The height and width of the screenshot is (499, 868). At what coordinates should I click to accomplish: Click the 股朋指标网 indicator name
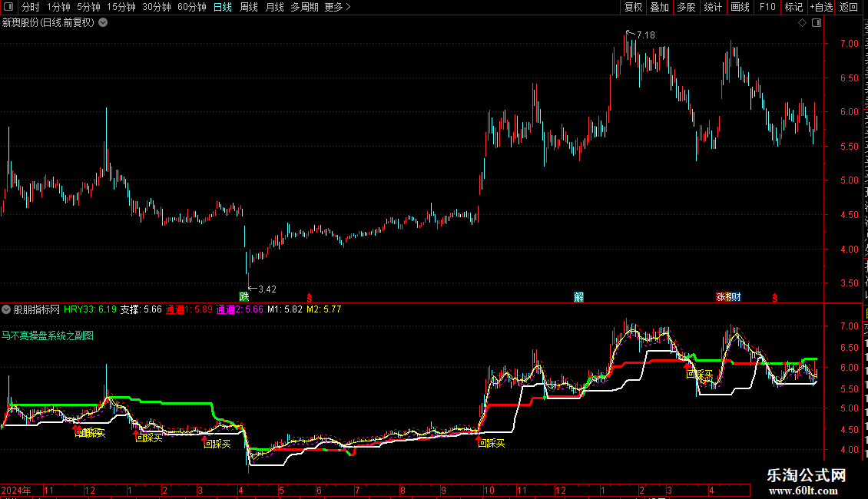pos(37,309)
